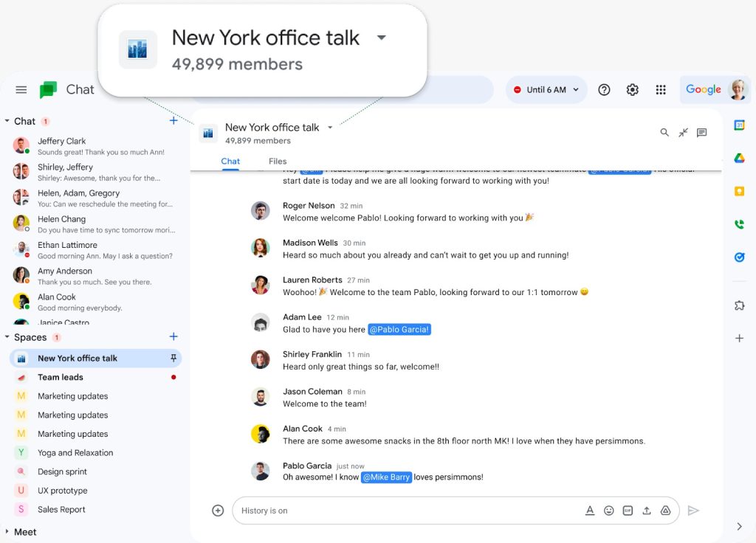Image resolution: width=756 pixels, height=543 pixels.
Task: Select the emoji picker in the message bar
Action: [609, 510]
